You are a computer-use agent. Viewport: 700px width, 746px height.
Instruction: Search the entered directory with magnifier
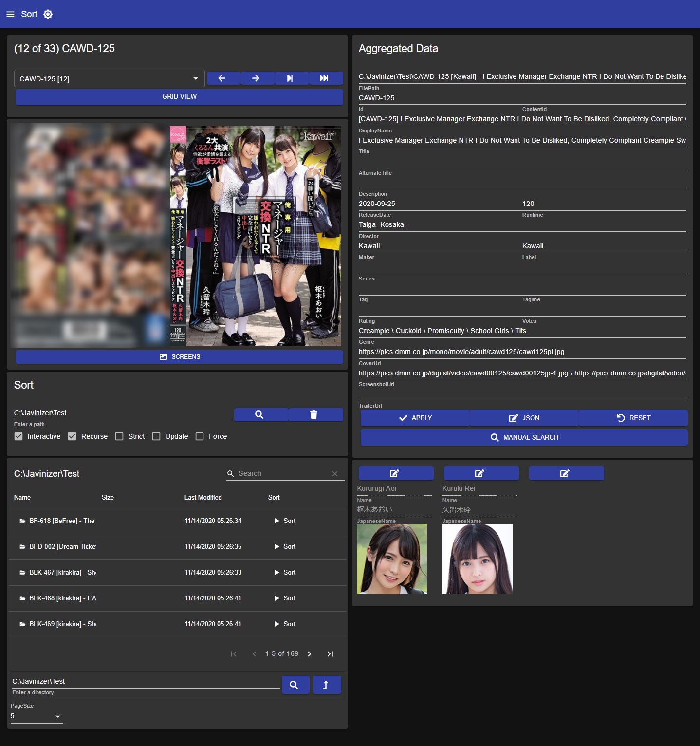point(295,685)
